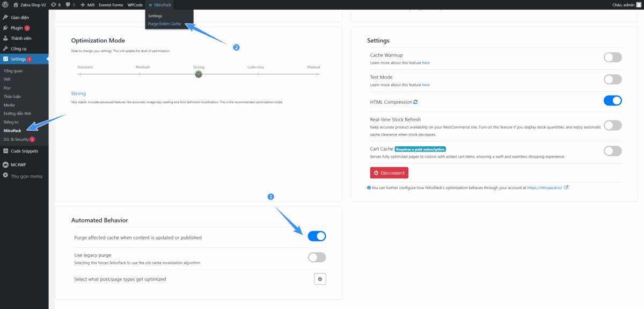Set optimization slider to Manual
The height and width of the screenshot is (309, 644).
tap(318, 74)
